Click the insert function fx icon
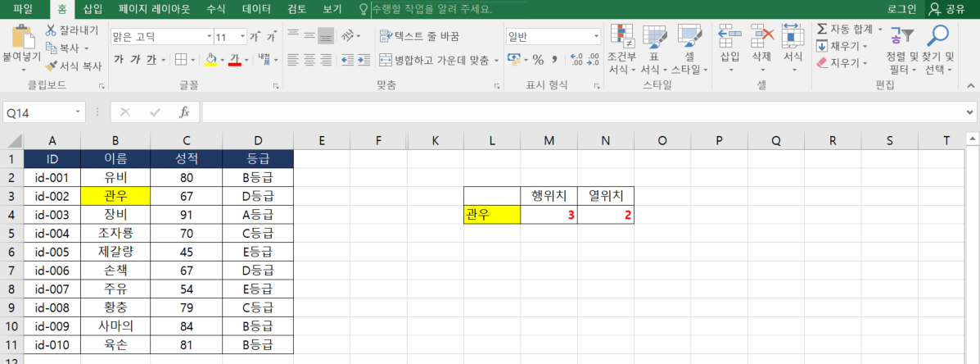 (184, 112)
